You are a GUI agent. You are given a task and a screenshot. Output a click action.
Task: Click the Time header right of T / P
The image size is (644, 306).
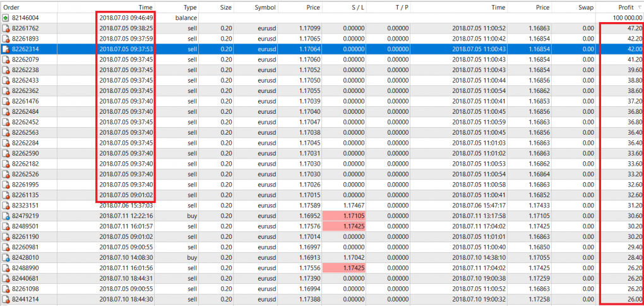click(498, 8)
